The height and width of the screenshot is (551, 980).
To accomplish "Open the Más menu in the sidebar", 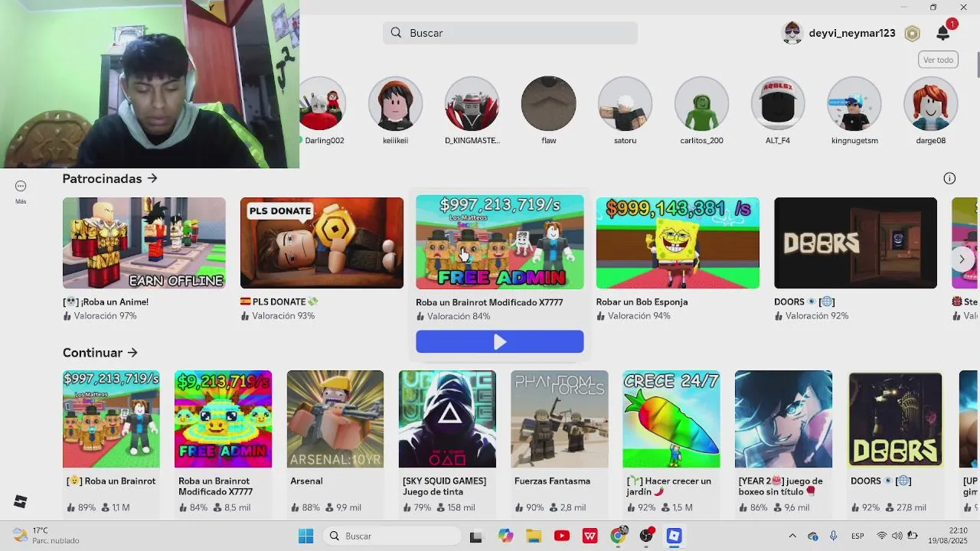I will [x=21, y=191].
